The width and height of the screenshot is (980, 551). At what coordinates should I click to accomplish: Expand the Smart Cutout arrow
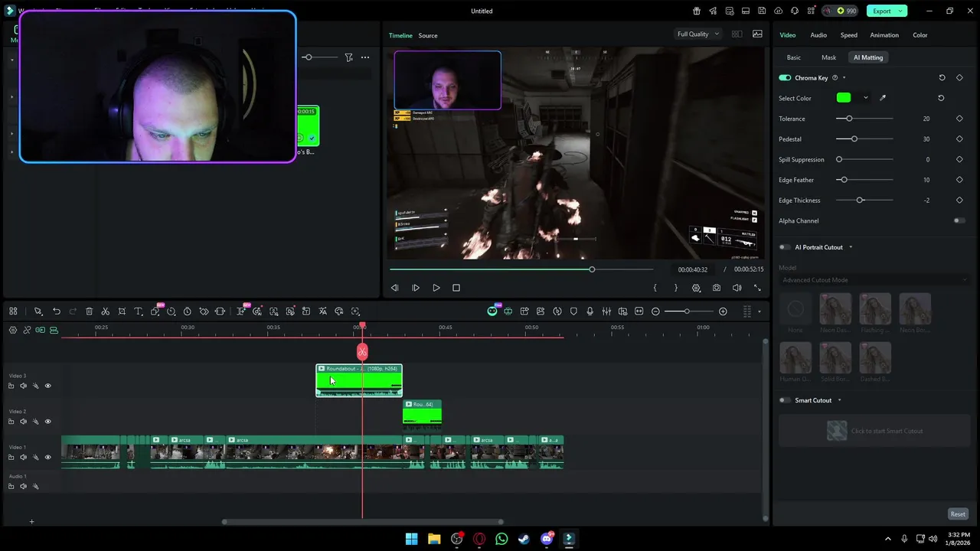(839, 400)
